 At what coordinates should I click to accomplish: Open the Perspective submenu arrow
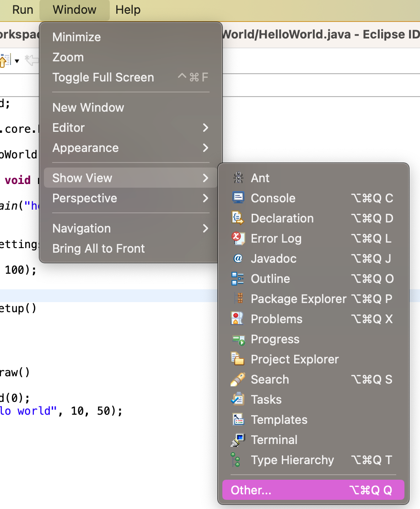point(205,198)
